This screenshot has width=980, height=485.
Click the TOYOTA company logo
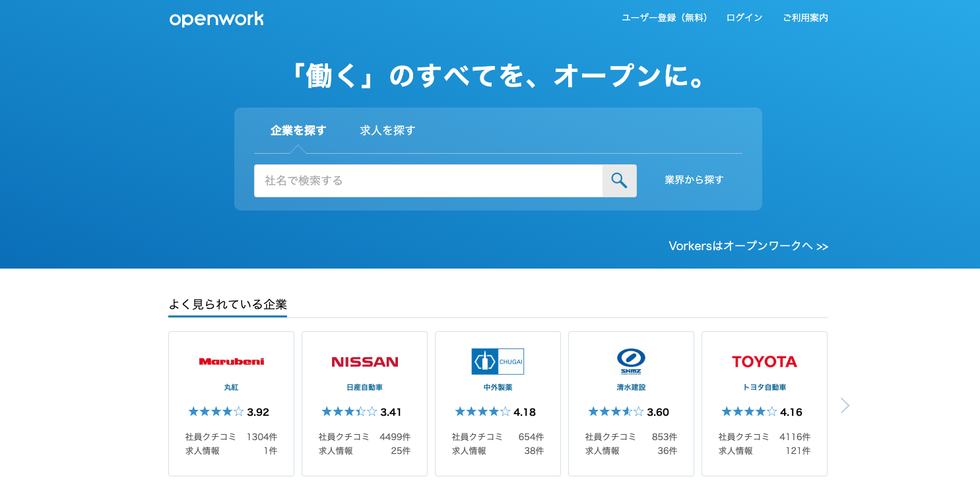[x=764, y=362]
